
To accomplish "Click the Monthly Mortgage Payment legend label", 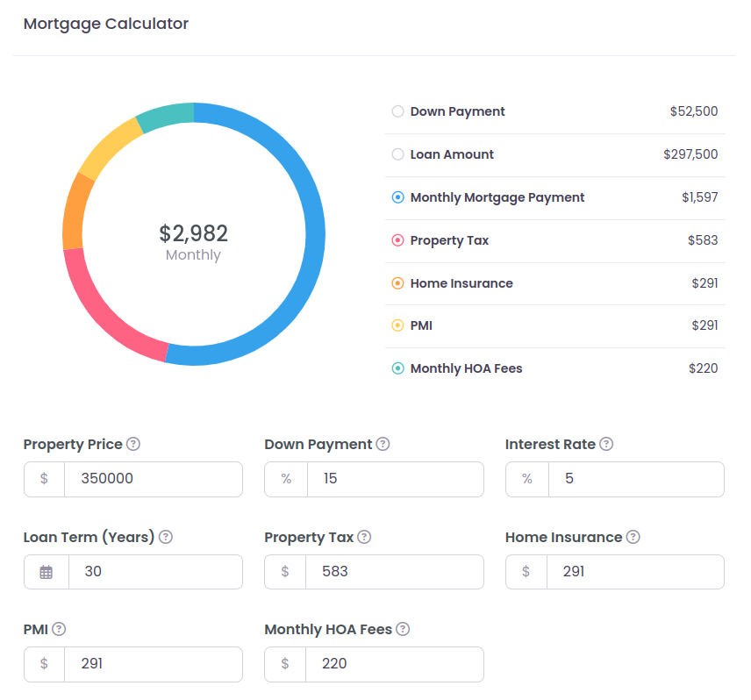I will (497, 197).
